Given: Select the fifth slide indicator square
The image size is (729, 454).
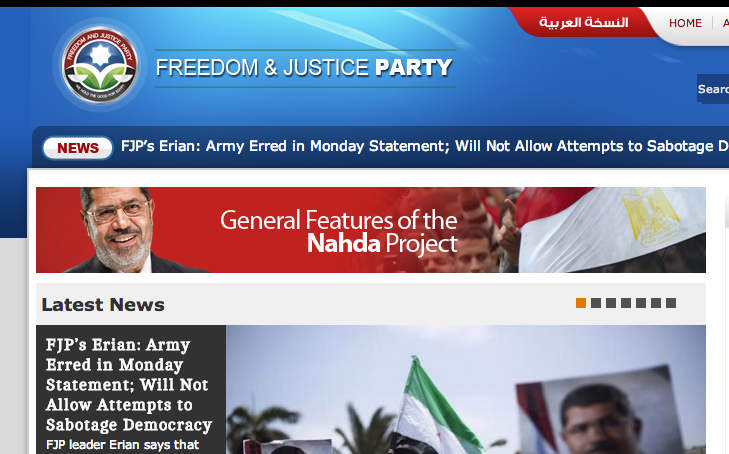Looking at the screenshot, I should (x=641, y=303).
